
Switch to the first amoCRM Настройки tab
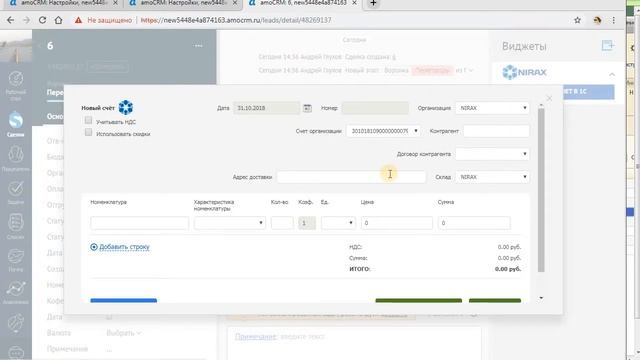click(64, 3)
